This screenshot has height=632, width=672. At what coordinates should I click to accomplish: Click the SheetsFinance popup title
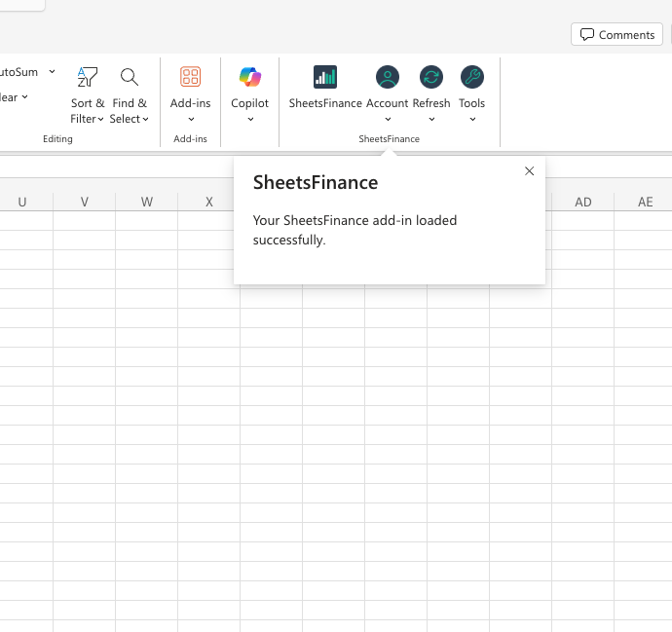(316, 182)
